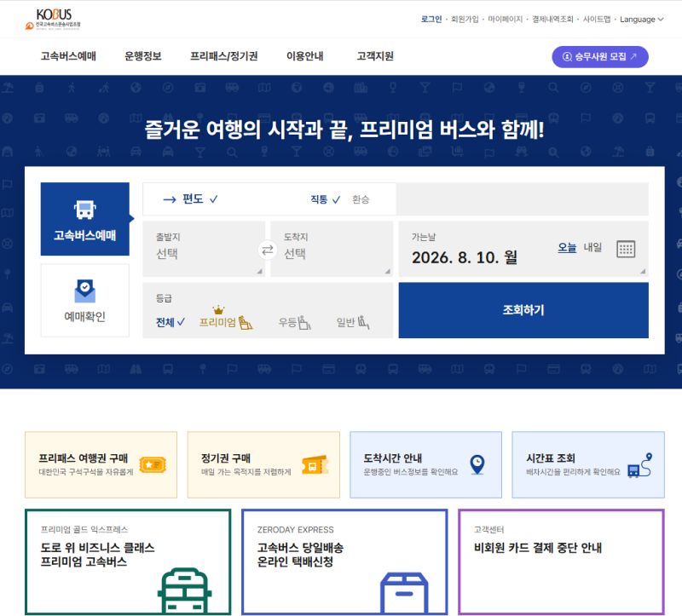This screenshot has width=682, height=616.
Task: Select 전체 grade option
Action: click(170, 322)
